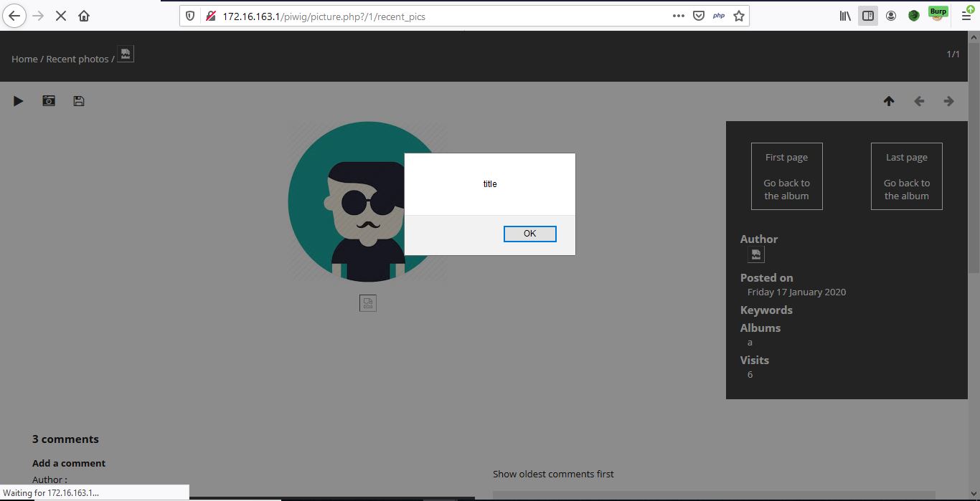
Task: Click 'Waiting for 172.16.163.1...' status text
Action: point(51,493)
